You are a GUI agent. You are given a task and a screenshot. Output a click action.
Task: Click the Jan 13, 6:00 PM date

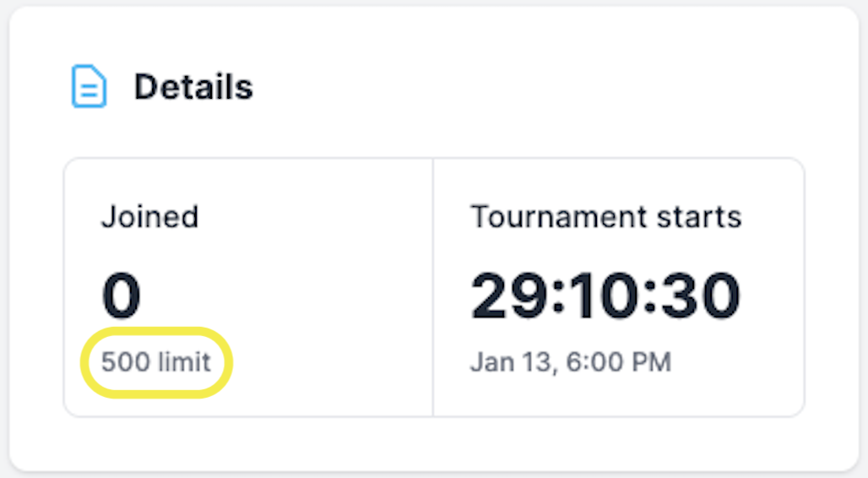(571, 362)
